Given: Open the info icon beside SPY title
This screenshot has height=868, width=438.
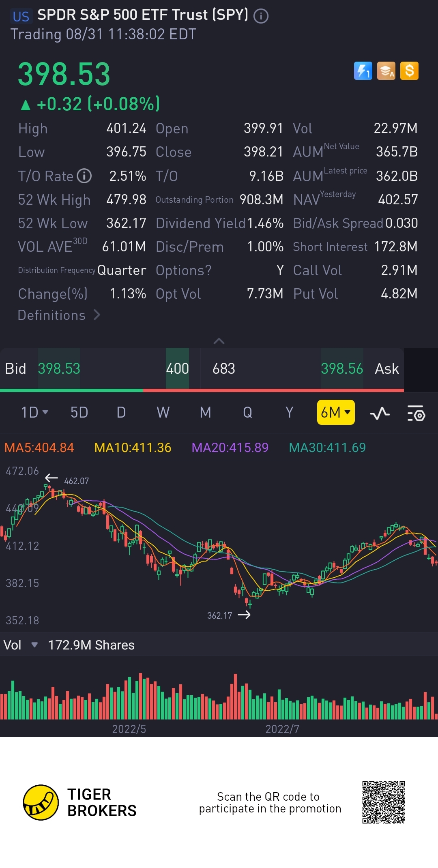Looking at the screenshot, I should [x=261, y=16].
